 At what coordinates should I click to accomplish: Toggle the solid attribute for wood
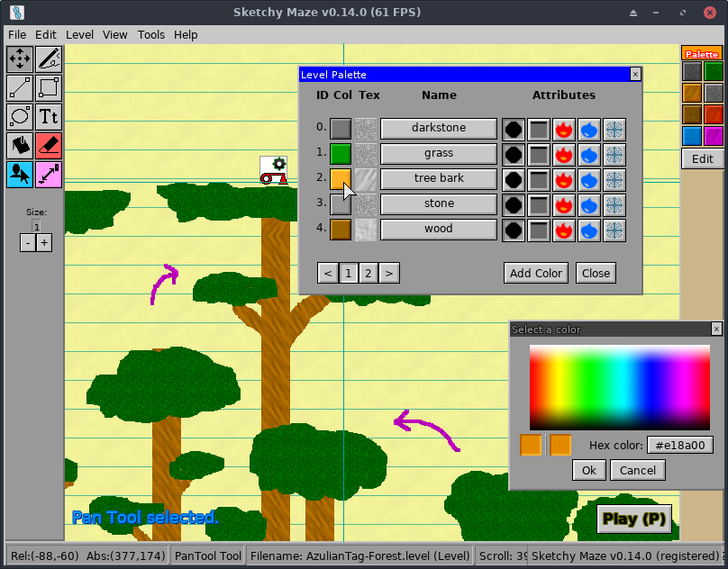click(514, 230)
